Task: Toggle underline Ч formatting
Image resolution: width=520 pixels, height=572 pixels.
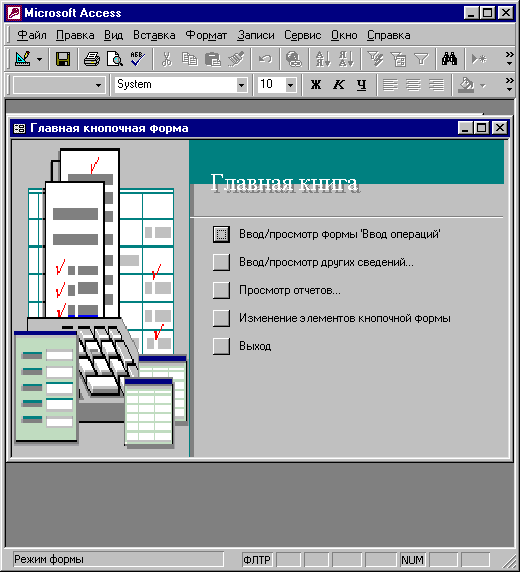Action: 362,85
